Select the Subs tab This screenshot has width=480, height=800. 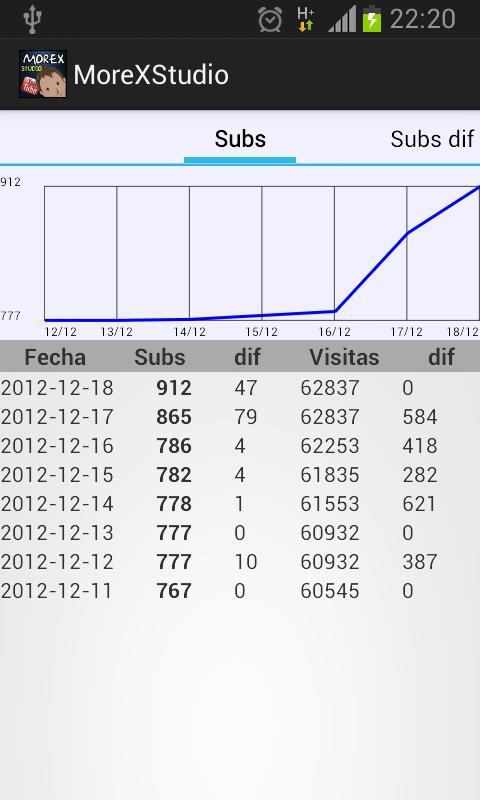240,139
